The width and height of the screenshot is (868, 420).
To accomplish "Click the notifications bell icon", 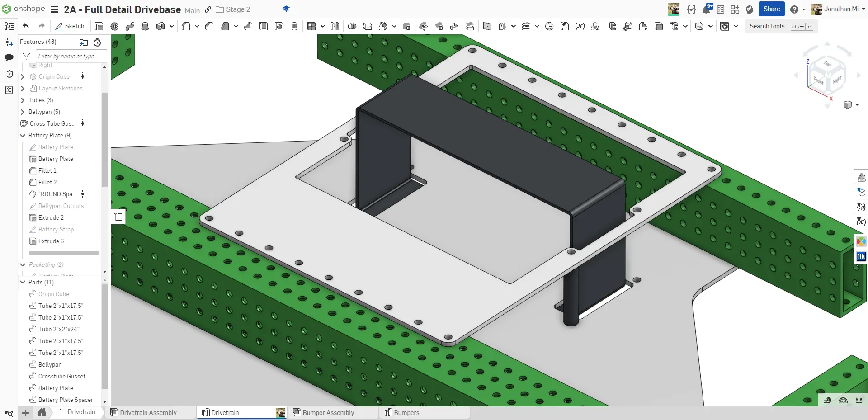I will click(x=706, y=9).
